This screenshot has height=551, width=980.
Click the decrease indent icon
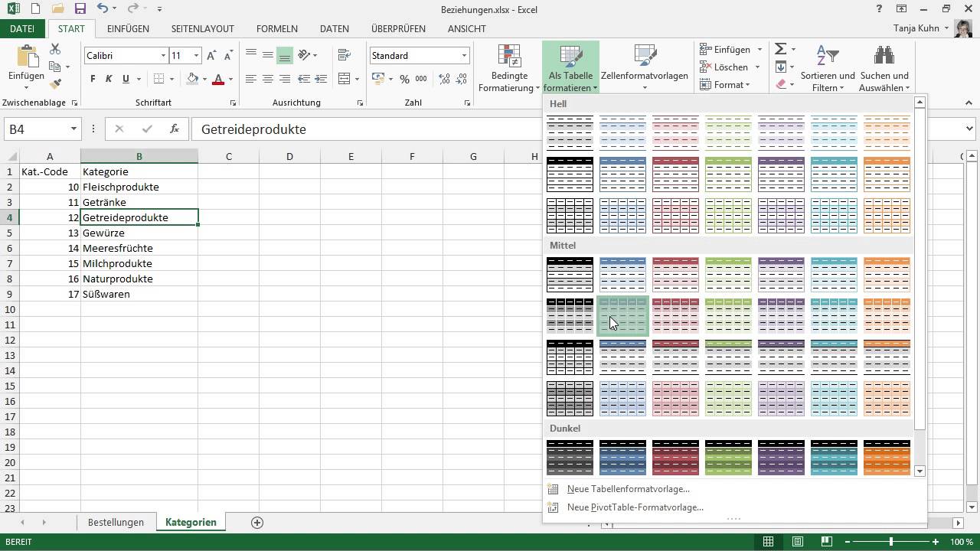(305, 79)
